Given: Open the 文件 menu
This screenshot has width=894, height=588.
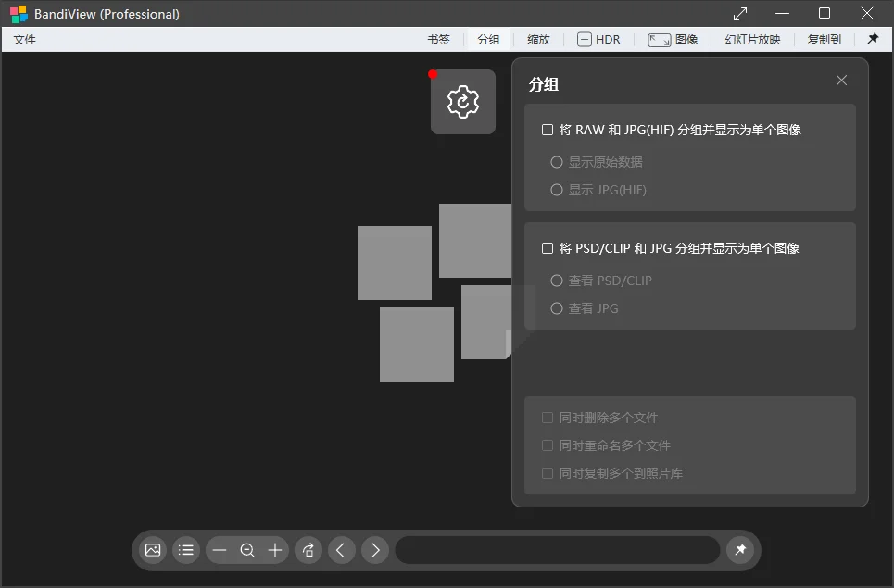Looking at the screenshot, I should 24,39.
